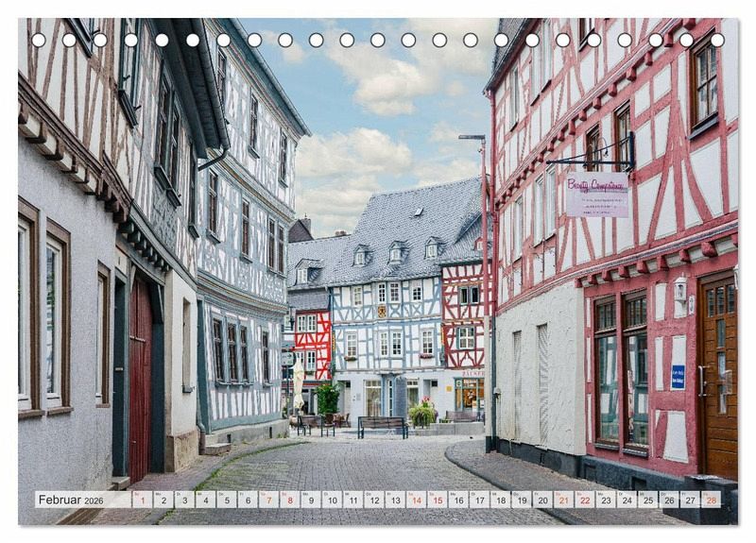Pick red-marked day 22 in the calendar
756x543 pixels.
pos(584,500)
